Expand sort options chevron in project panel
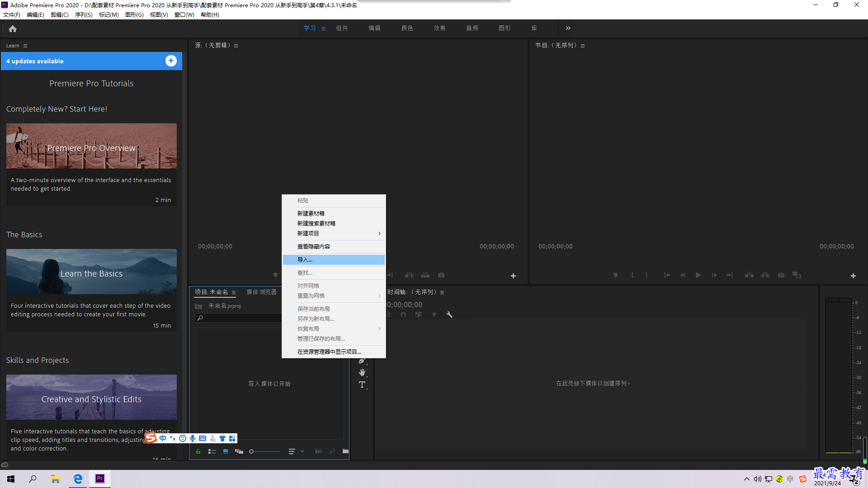The height and width of the screenshot is (488, 868). (302, 451)
